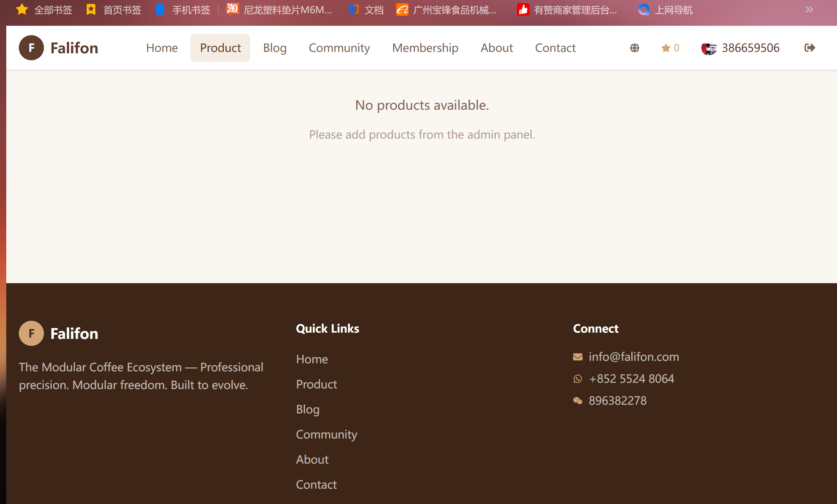837x504 pixels.
Task: Select the Product tab in top navigation
Action: [x=220, y=48]
